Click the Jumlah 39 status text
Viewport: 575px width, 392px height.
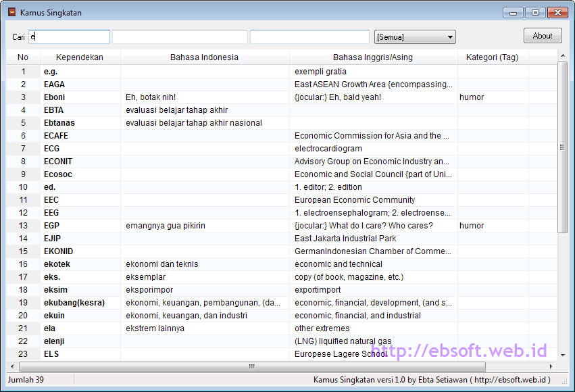[26, 380]
